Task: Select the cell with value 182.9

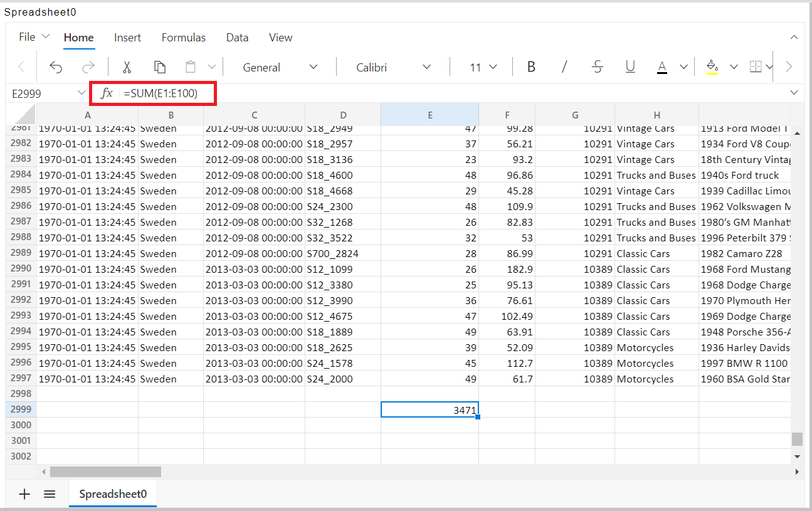Action: pyautogui.click(x=507, y=269)
